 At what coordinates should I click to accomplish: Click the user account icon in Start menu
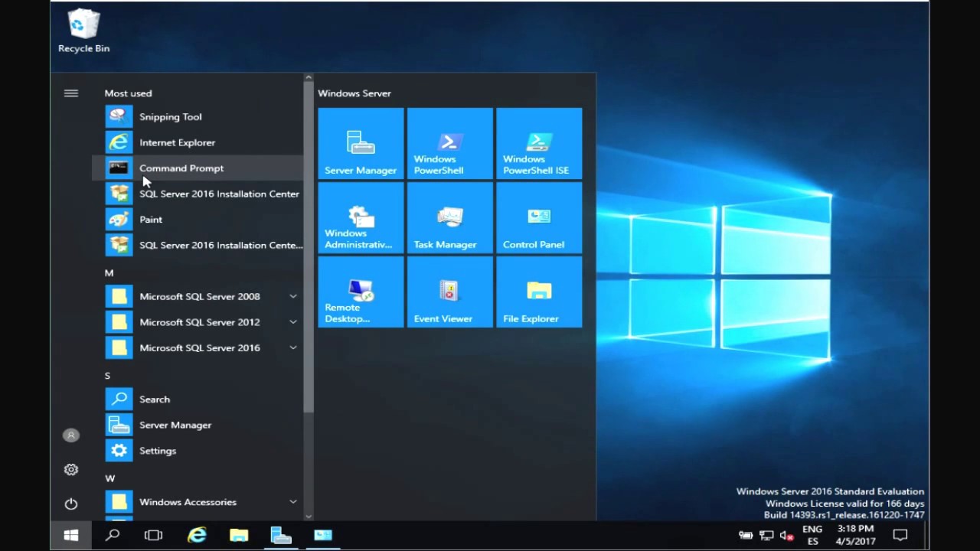(x=71, y=435)
